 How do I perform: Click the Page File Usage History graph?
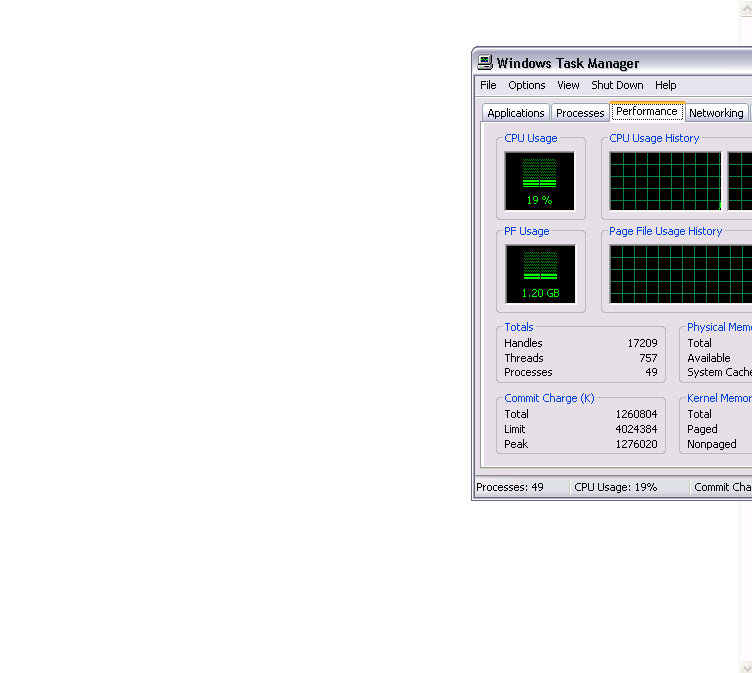click(681, 274)
